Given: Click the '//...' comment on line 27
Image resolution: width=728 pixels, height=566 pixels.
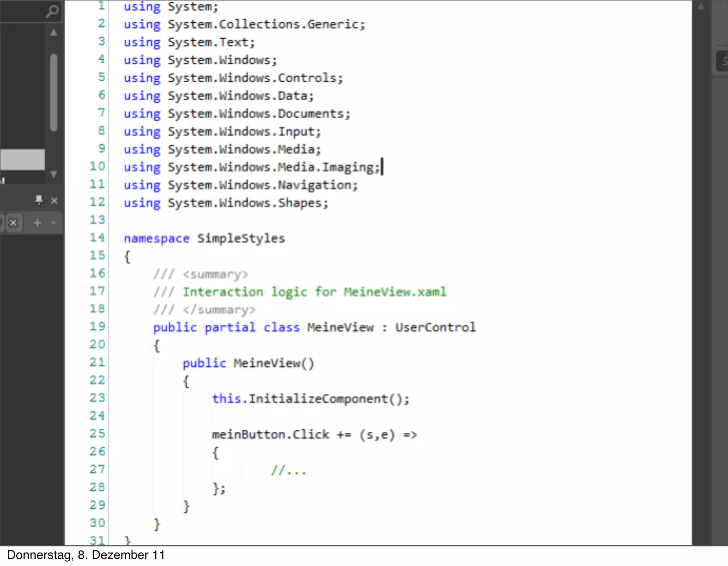Looking at the screenshot, I should coord(288,470).
